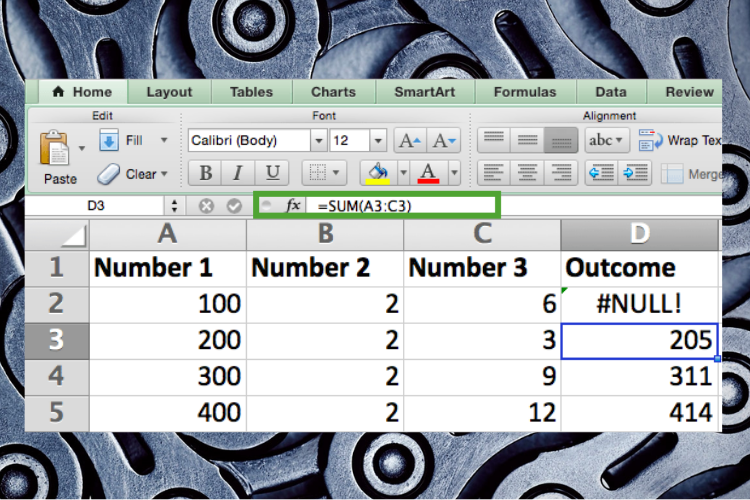
Task: Click the Wrap Text icon
Action: pyautogui.click(x=650, y=140)
